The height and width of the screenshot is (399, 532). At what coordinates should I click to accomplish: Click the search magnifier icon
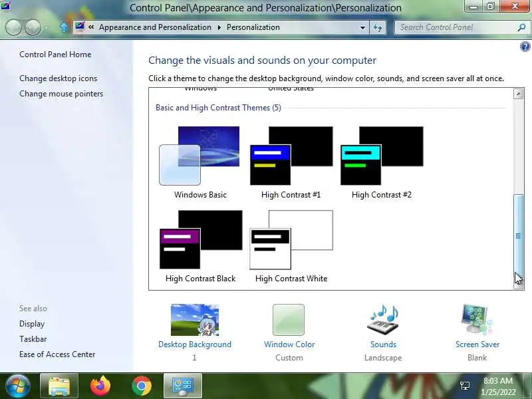521,27
